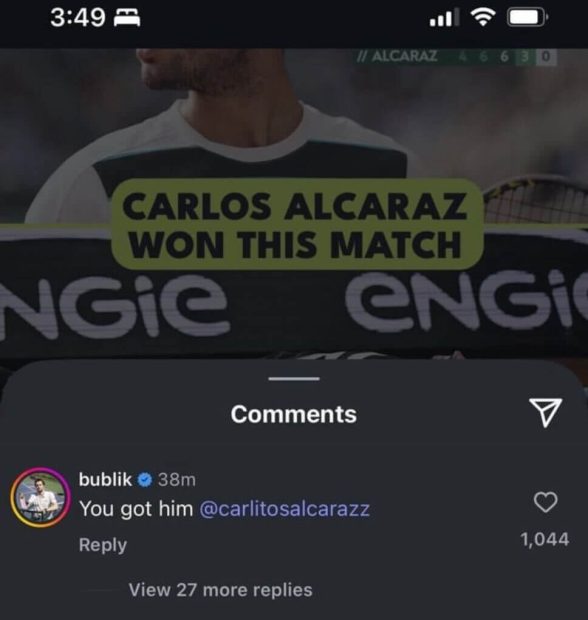This screenshot has height=620, width=588.
Task: Tap the Alcaraz scoreboard overlay
Action: pos(456,57)
